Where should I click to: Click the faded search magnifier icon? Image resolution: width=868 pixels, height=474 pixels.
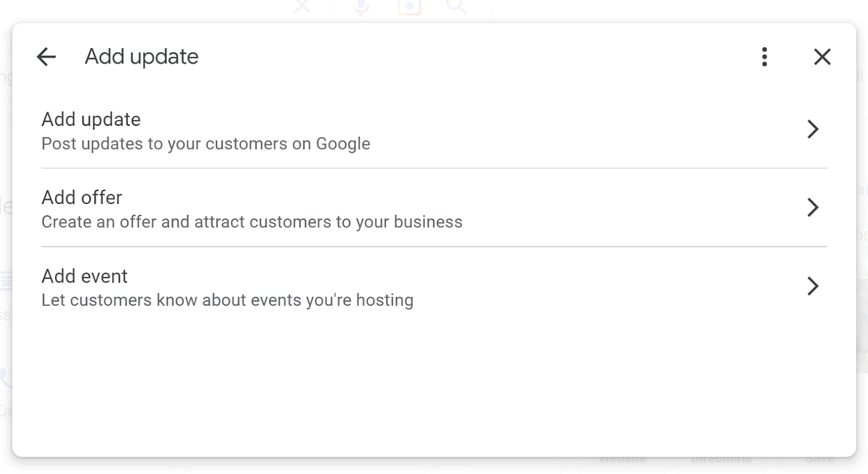(x=456, y=7)
